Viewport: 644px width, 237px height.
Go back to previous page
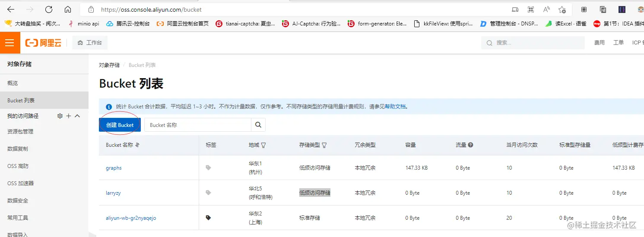click(11, 9)
